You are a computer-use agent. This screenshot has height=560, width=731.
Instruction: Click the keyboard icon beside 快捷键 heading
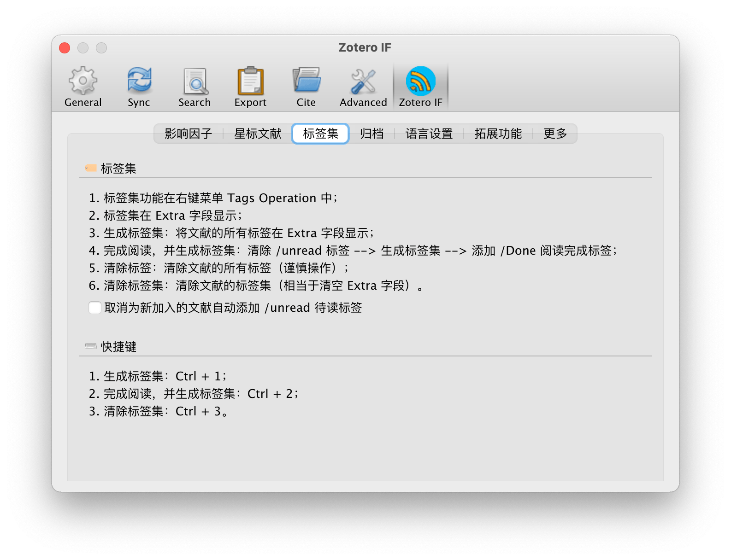coord(91,346)
